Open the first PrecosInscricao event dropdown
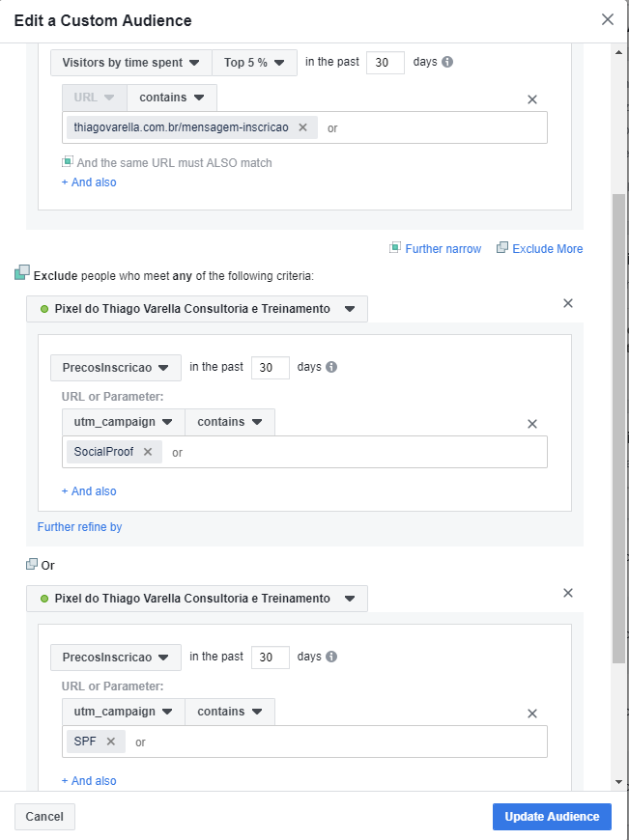Image resolution: width=629 pixels, height=840 pixels. pyautogui.click(x=115, y=367)
